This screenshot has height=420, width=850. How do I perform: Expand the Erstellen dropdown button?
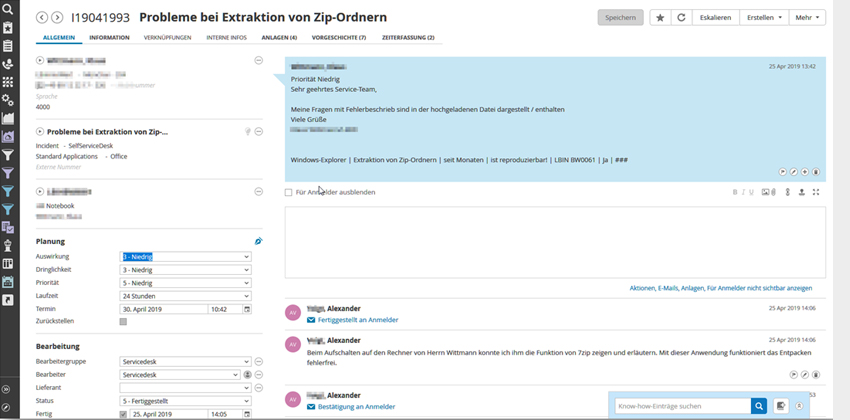pyautogui.click(x=765, y=18)
